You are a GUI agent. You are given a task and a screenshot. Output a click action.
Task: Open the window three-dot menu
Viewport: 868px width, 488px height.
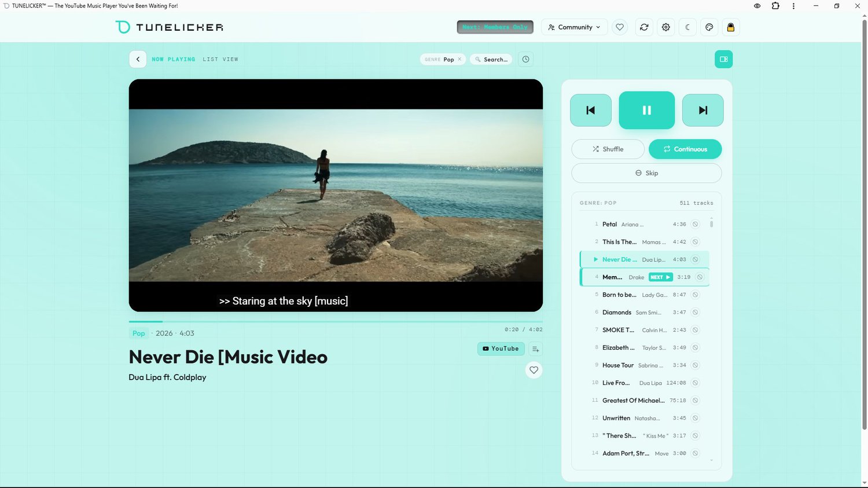tap(793, 6)
